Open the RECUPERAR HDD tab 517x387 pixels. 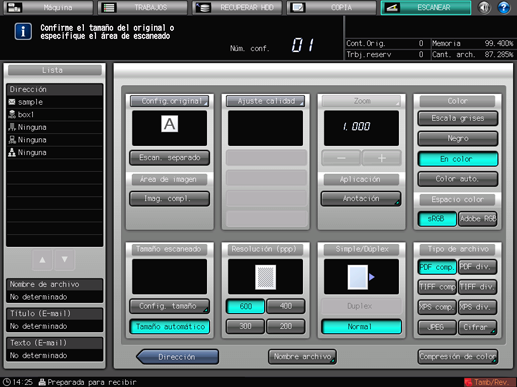237,7
